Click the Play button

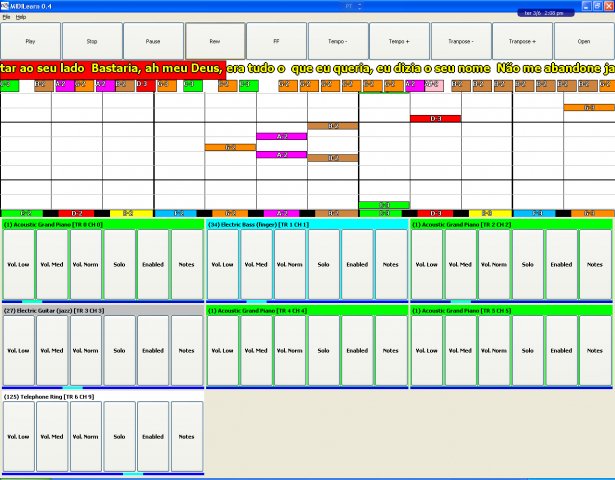tap(31, 41)
